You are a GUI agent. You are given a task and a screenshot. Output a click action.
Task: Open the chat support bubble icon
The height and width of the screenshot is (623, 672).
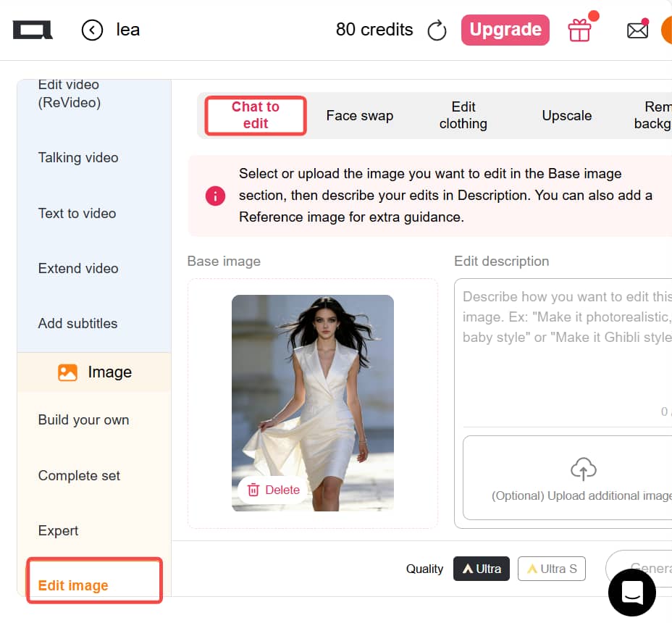[x=631, y=593]
